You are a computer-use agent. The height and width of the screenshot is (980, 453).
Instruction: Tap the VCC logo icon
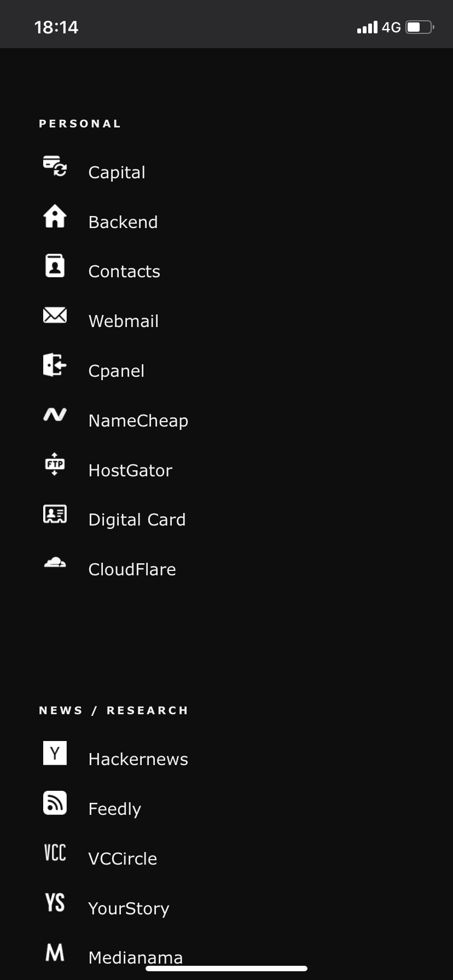click(55, 853)
